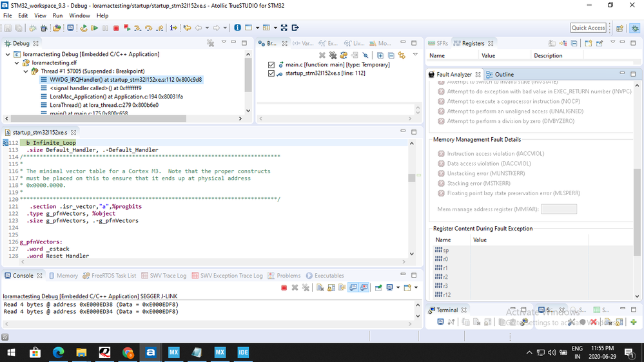
Task: Open dropdown arrow next to Back navigation
Action: (207, 28)
